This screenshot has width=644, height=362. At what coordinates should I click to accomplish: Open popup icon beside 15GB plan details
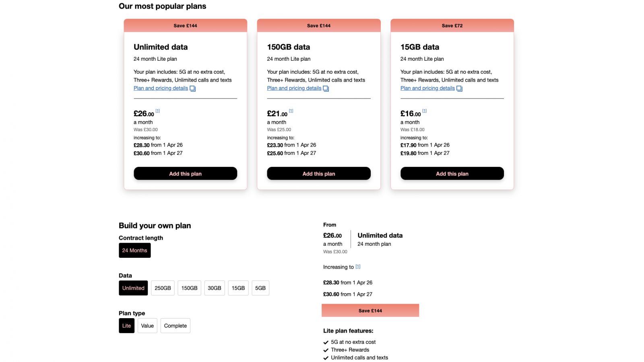click(x=459, y=88)
